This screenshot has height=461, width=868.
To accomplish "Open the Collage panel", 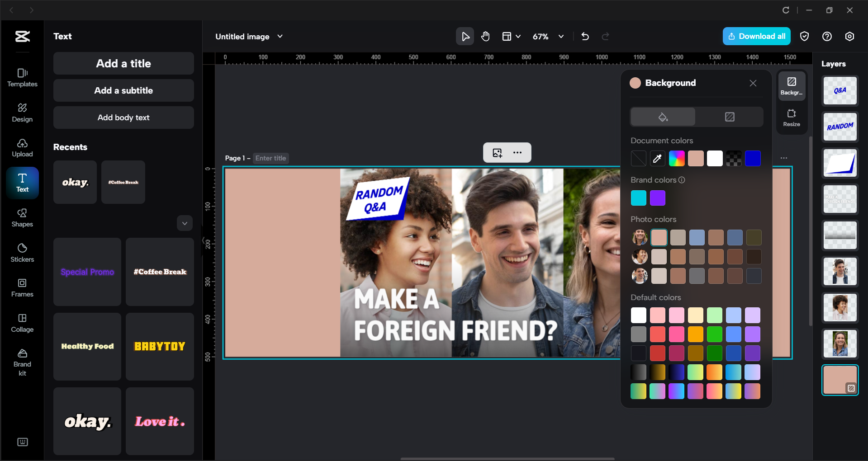I will [x=22, y=323].
